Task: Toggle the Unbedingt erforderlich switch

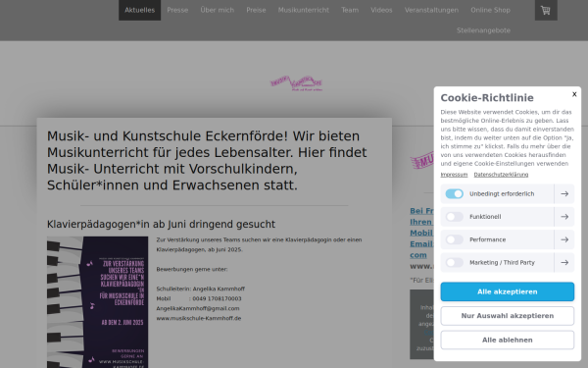Action: coord(454,193)
